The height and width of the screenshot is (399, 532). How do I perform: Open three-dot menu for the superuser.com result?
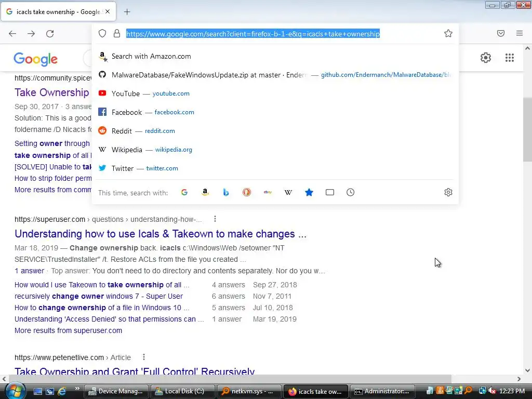pos(215,219)
